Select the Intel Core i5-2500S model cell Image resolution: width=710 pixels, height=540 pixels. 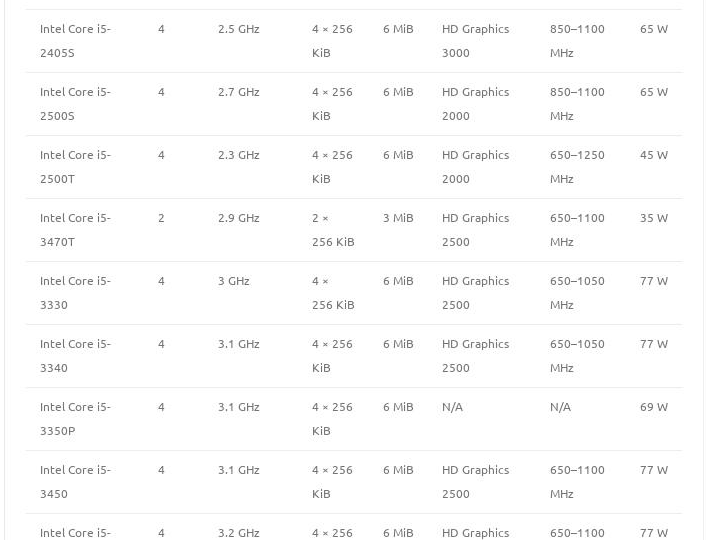pyautogui.click(x=75, y=104)
